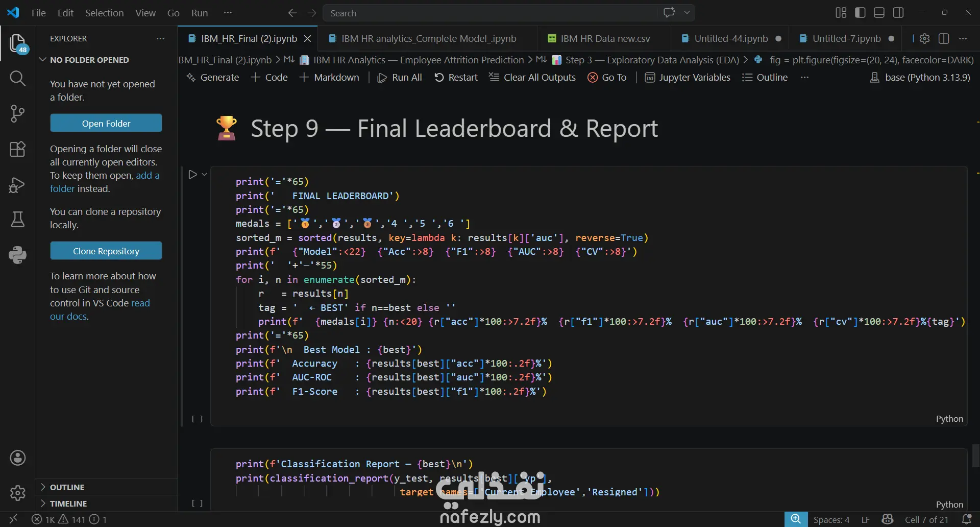
Task: Click Run All cells
Action: coord(400,78)
